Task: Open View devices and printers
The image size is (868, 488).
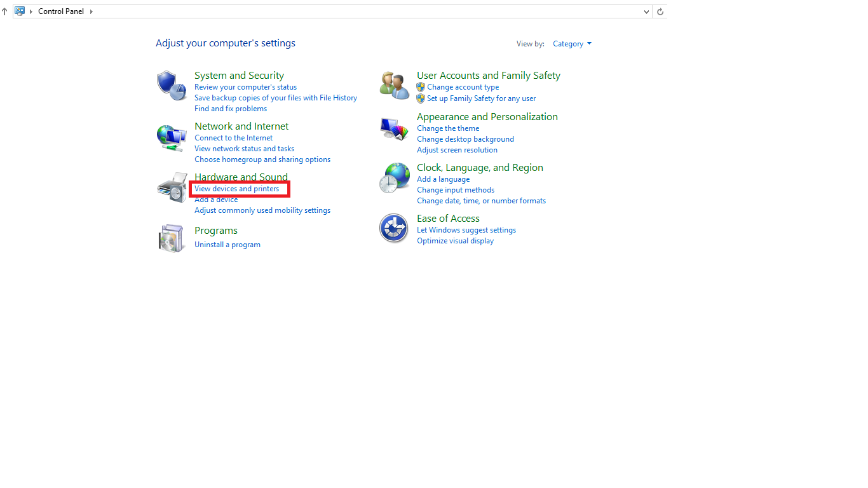Action: (236, 189)
